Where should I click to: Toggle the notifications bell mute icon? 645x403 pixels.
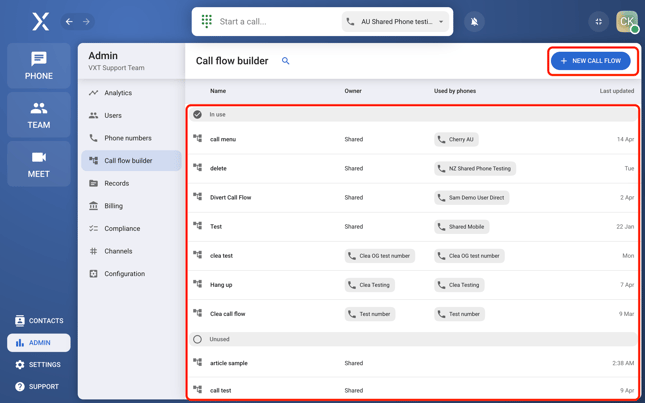tap(474, 21)
